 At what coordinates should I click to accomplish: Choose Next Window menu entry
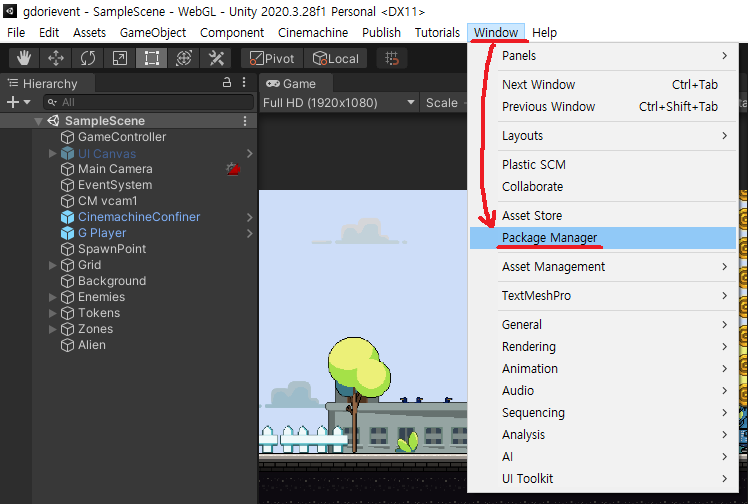603,84
